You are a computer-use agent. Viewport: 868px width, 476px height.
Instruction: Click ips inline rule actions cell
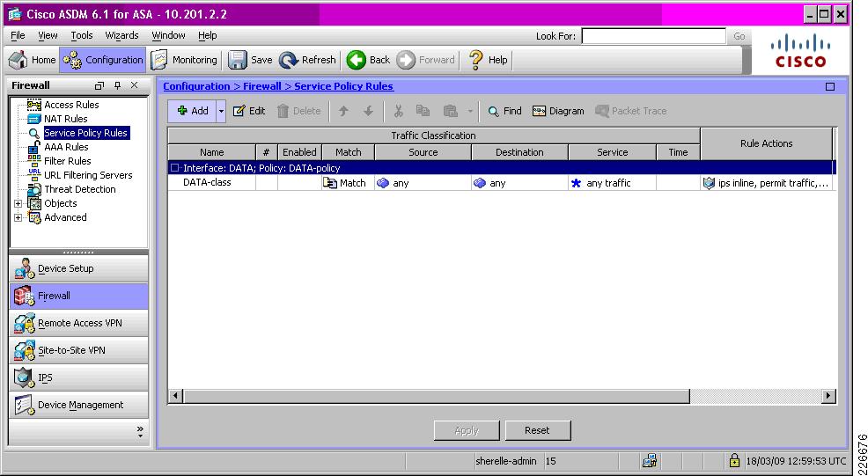pos(766,183)
